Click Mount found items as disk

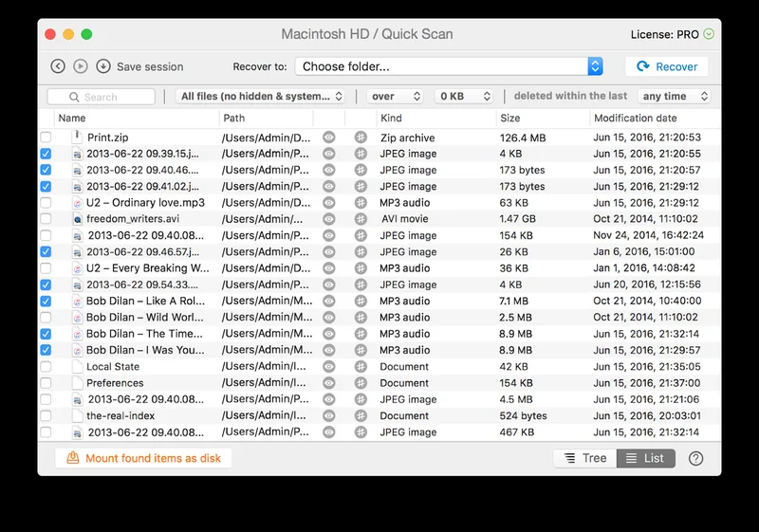pos(143,458)
